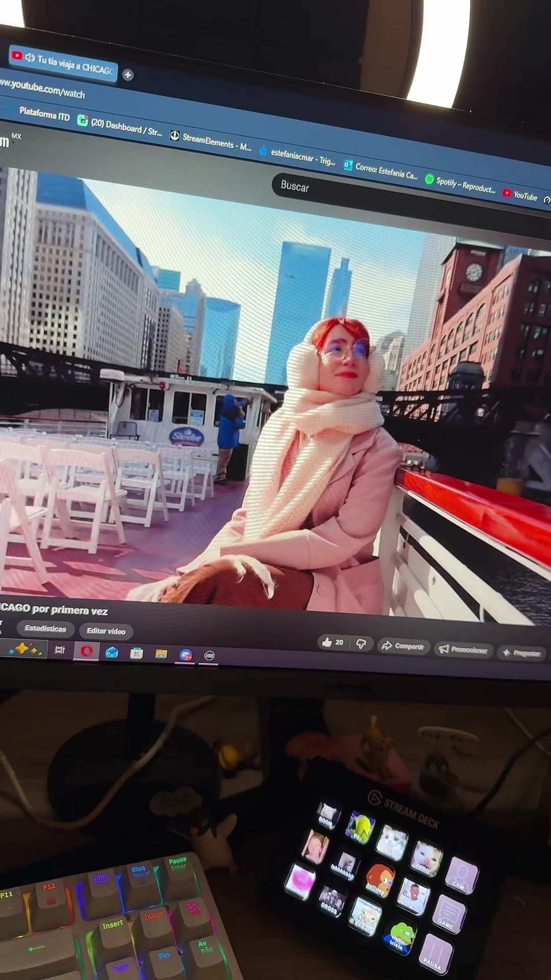
Task: Open the StreamElements bookmark
Action: 211,141
